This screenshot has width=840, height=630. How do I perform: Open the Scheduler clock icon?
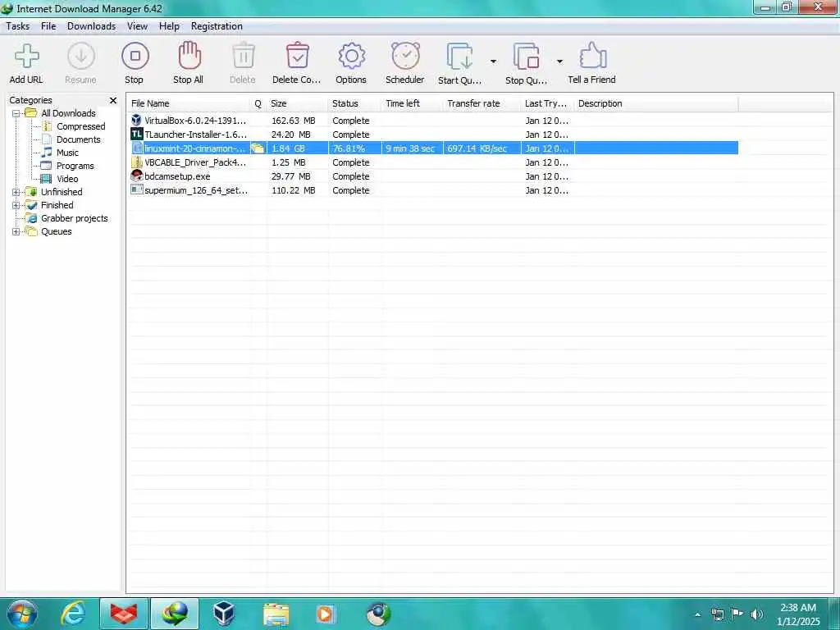click(405, 56)
